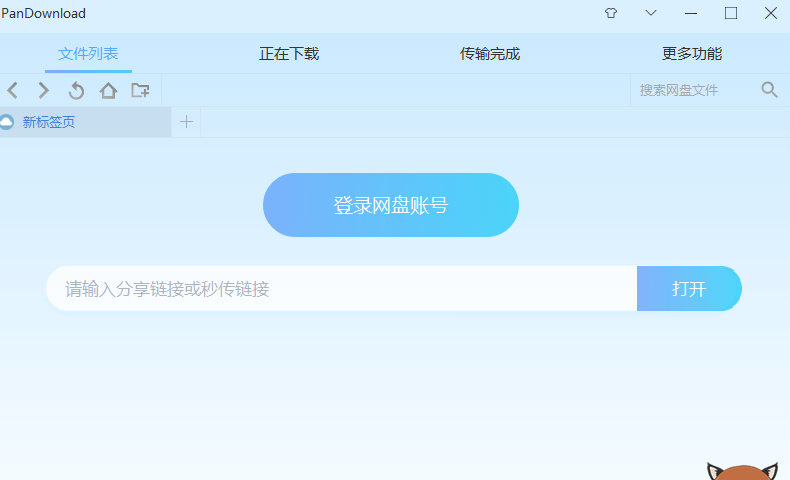Open the 更多功能 tab

(x=692, y=54)
